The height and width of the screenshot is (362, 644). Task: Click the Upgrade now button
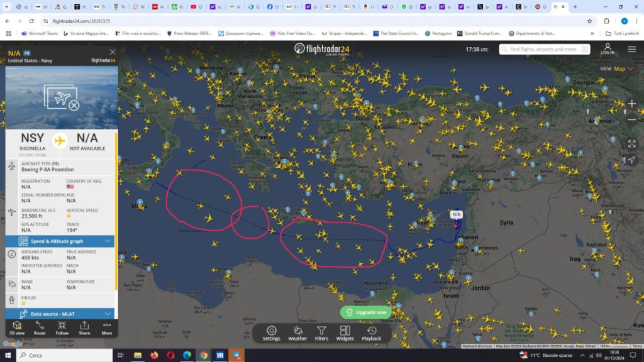[365, 312]
